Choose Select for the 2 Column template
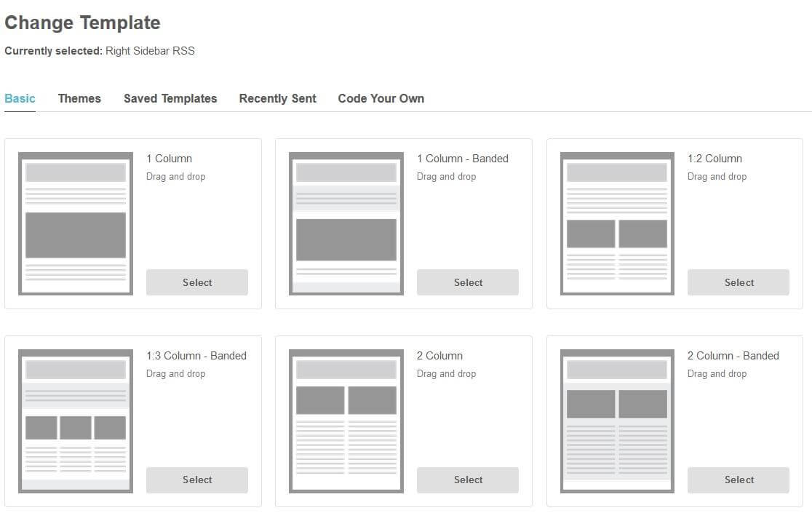The width and height of the screenshot is (812, 521). [x=468, y=480]
